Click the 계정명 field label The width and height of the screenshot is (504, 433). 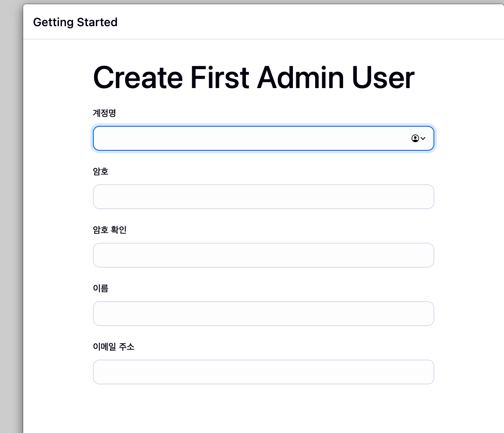[x=104, y=113]
